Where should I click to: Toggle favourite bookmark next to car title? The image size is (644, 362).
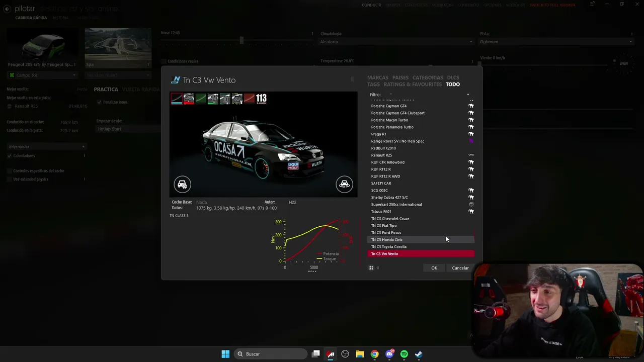352,79
